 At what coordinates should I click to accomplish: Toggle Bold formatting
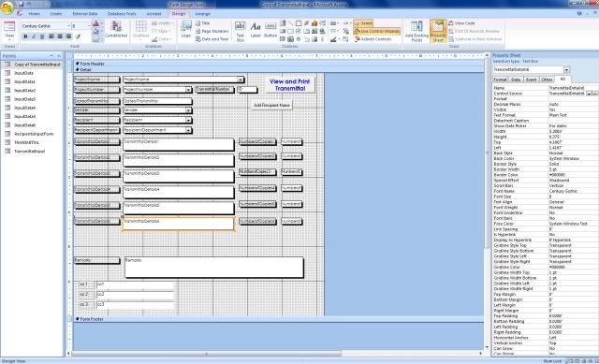pyautogui.click(x=25, y=36)
